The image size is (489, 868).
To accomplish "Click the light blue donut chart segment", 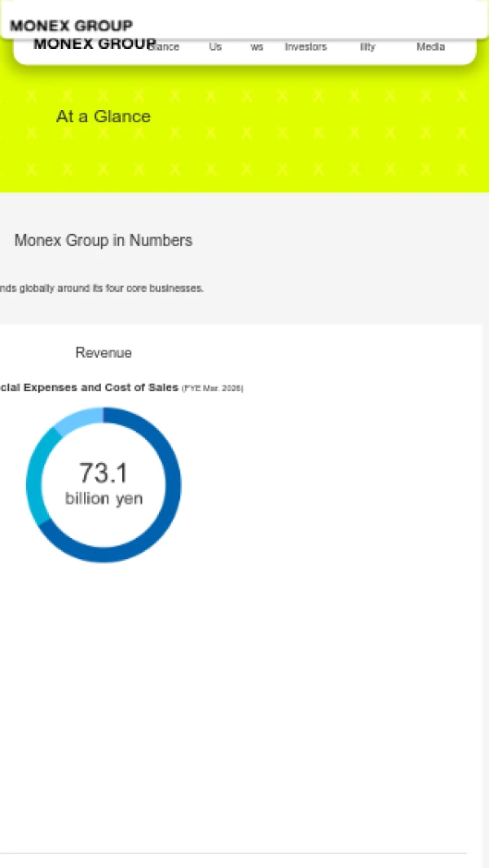I will click(79, 419).
